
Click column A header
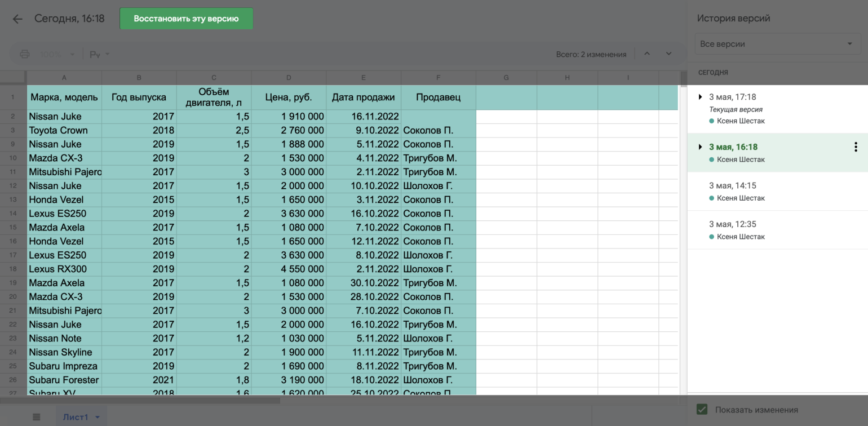64,78
